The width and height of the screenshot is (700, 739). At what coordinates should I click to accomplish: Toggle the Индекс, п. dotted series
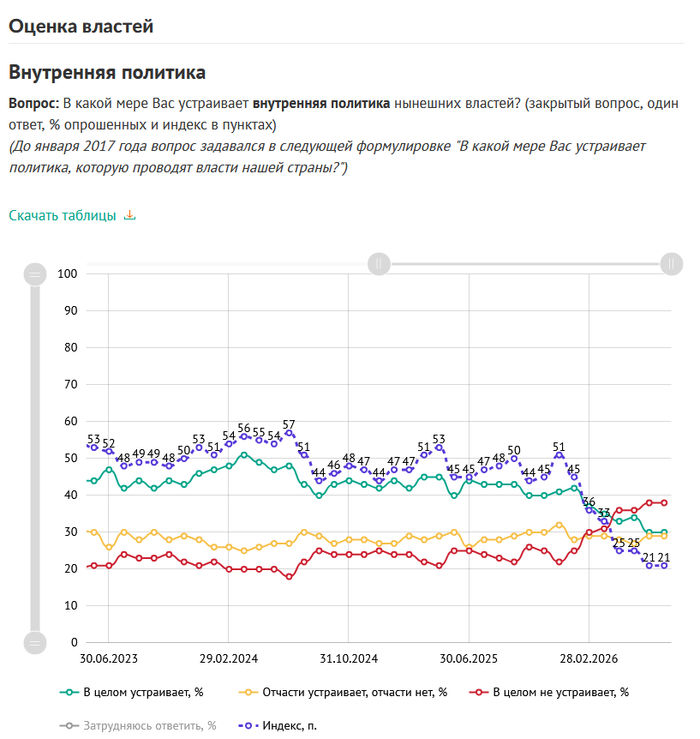(278, 725)
